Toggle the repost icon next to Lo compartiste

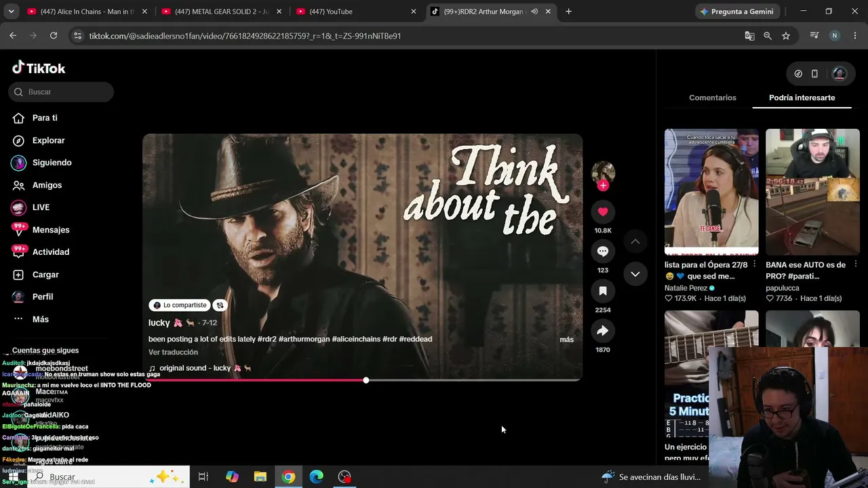click(x=220, y=305)
